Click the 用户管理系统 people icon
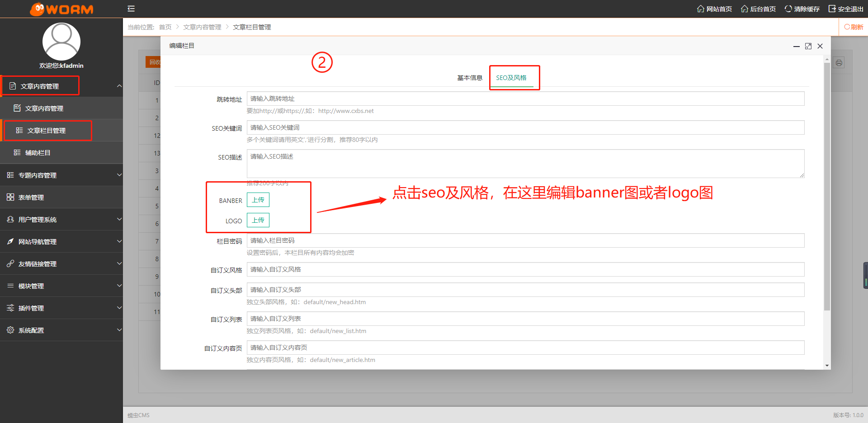 click(10, 219)
